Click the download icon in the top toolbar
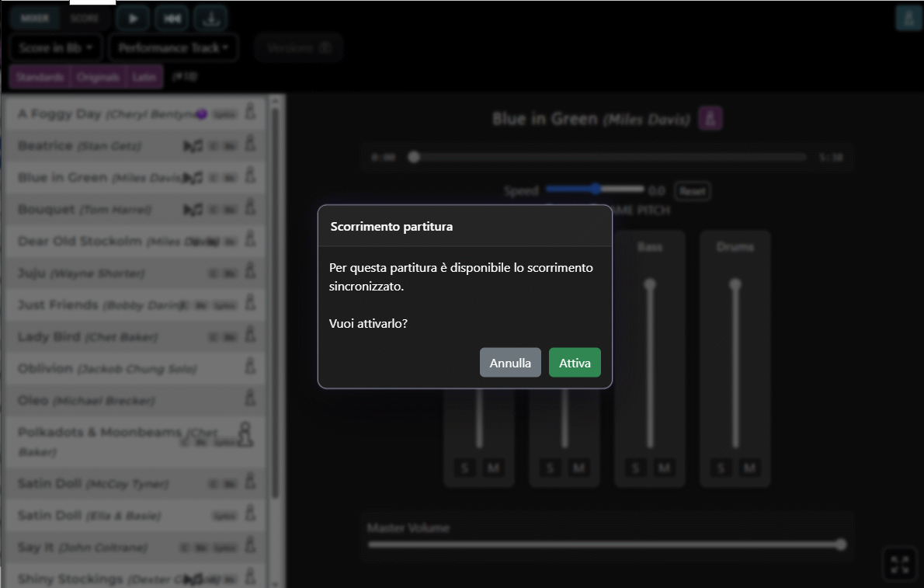 pos(211,19)
